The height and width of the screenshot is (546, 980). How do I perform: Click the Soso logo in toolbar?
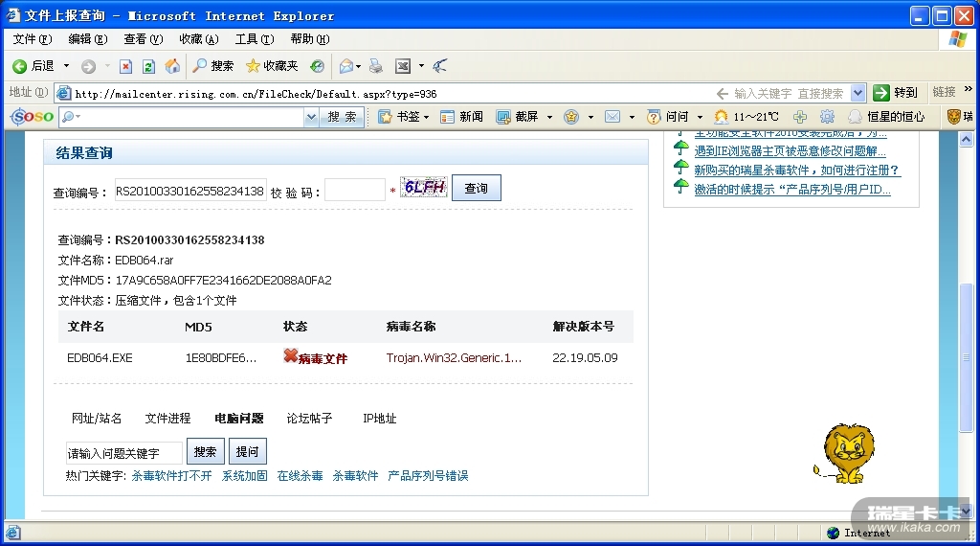pos(32,116)
